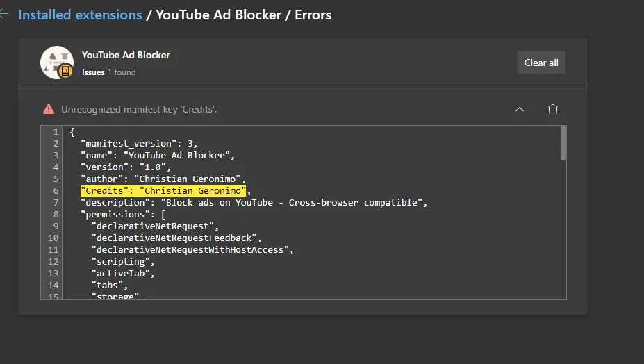Go back using the left arrow
Viewport: 644px width, 364px height.
3,15
